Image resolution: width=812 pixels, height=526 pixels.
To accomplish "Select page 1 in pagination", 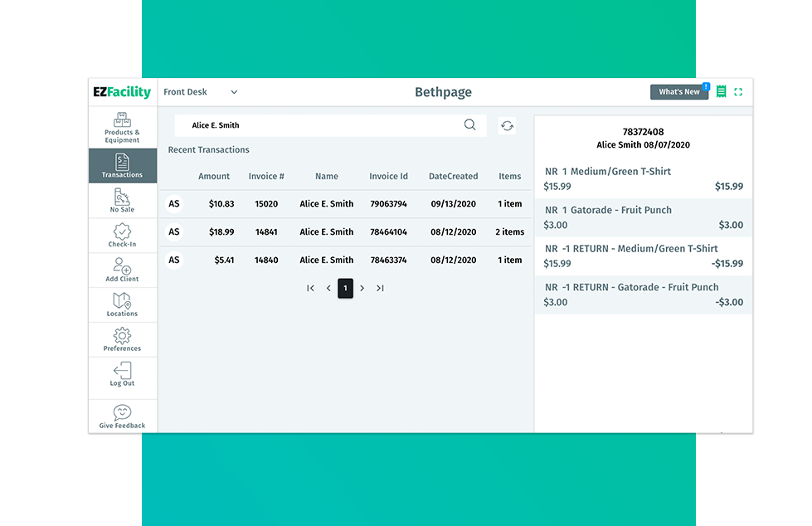I will pos(345,289).
